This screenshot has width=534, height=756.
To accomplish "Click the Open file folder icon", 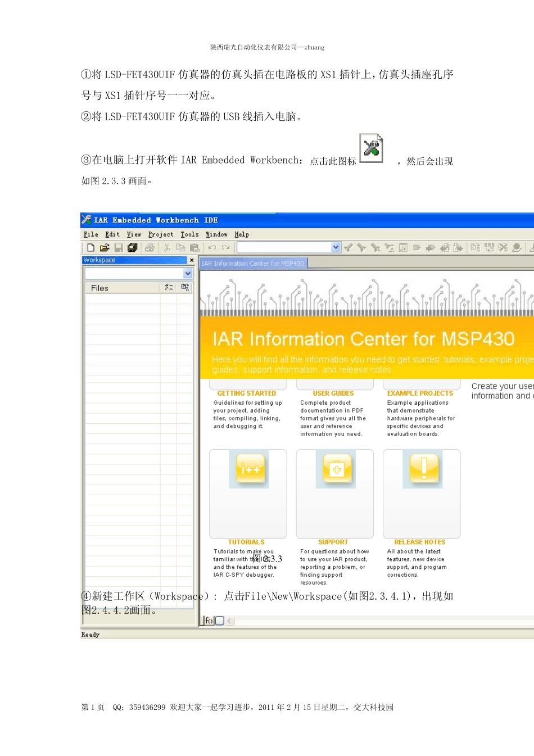I will [x=105, y=247].
